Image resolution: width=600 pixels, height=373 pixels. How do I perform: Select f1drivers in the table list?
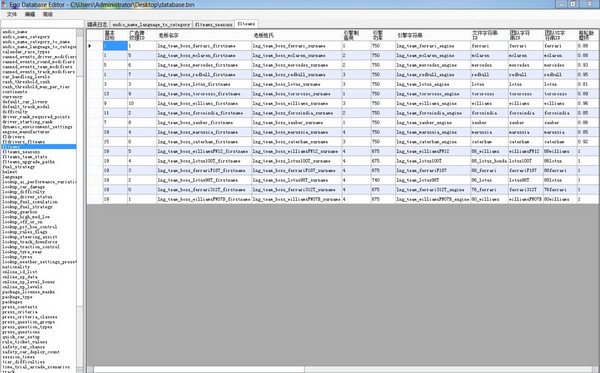(13, 137)
